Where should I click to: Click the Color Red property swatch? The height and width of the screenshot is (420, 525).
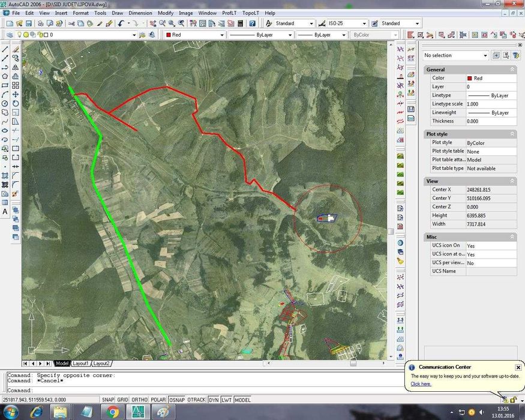(x=469, y=78)
